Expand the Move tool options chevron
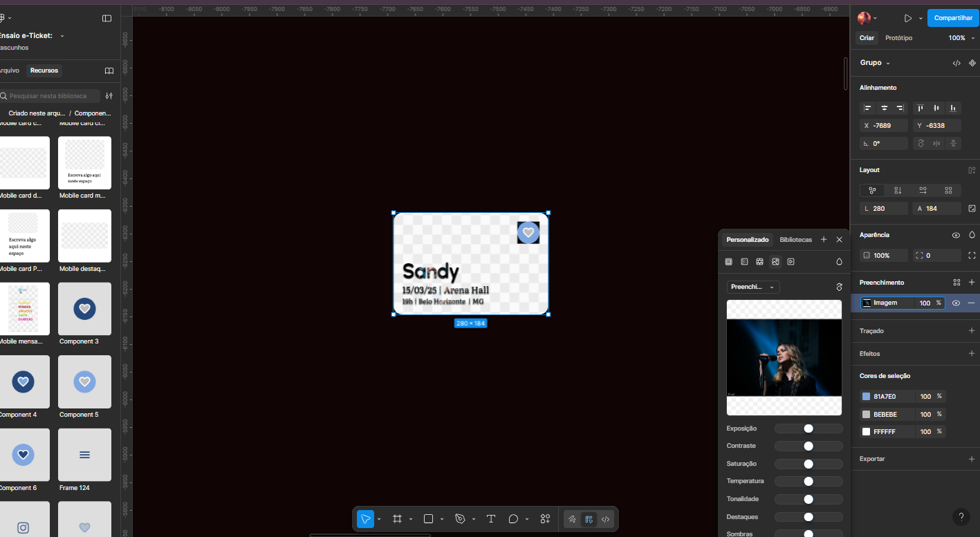Image resolution: width=980 pixels, height=537 pixels. tap(379, 519)
